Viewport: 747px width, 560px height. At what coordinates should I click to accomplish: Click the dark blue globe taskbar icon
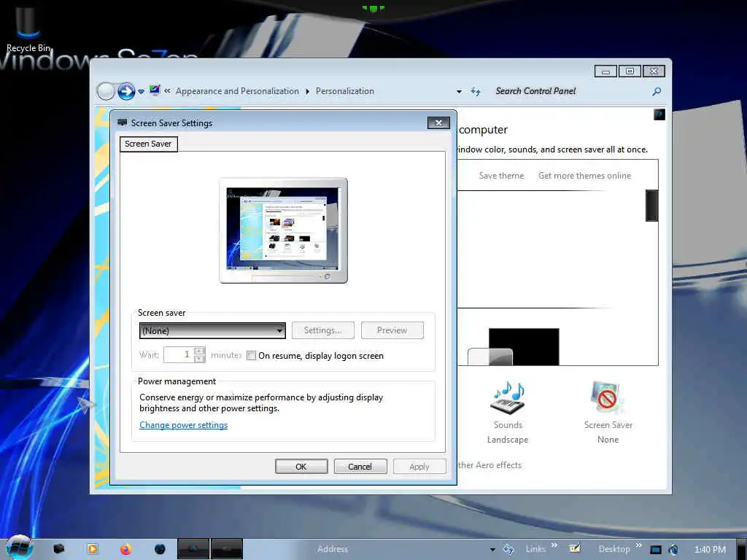pyautogui.click(x=160, y=549)
